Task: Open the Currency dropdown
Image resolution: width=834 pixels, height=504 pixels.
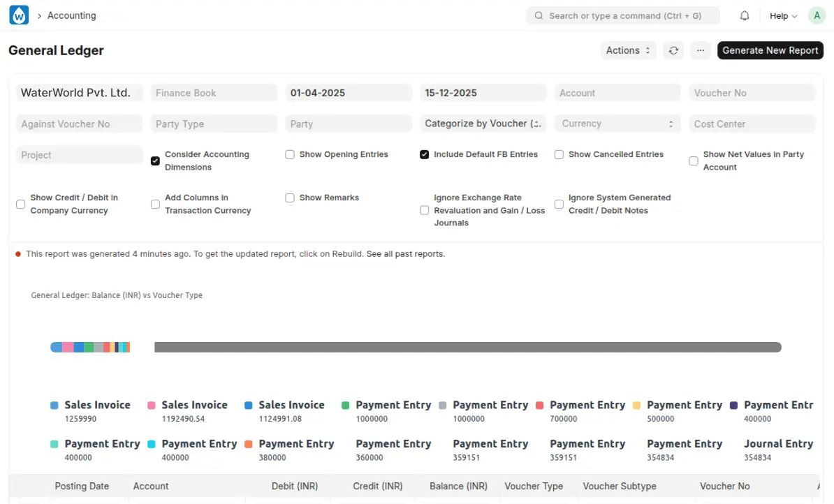Action: pos(617,124)
